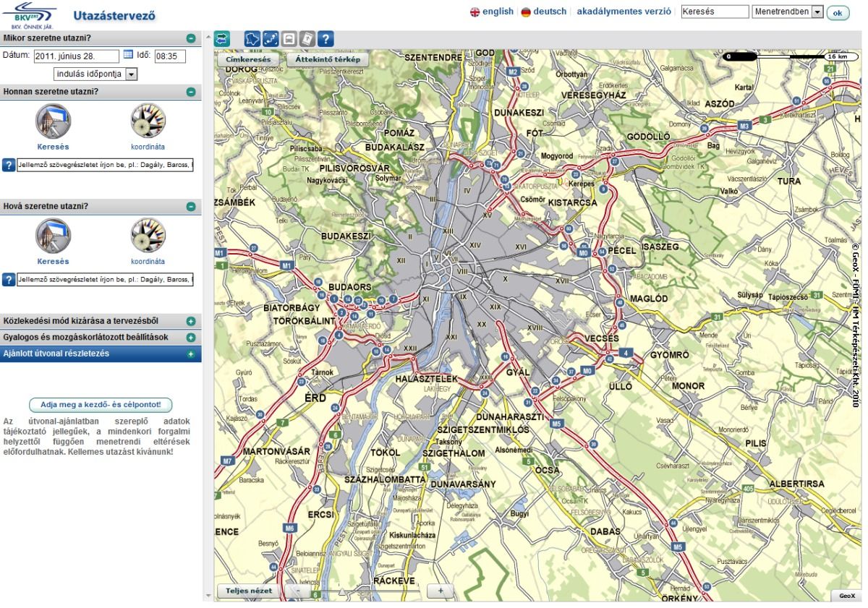Expand Közlekedési mód kizárása a tervezésből
868x608 pixels.
coord(191,321)
